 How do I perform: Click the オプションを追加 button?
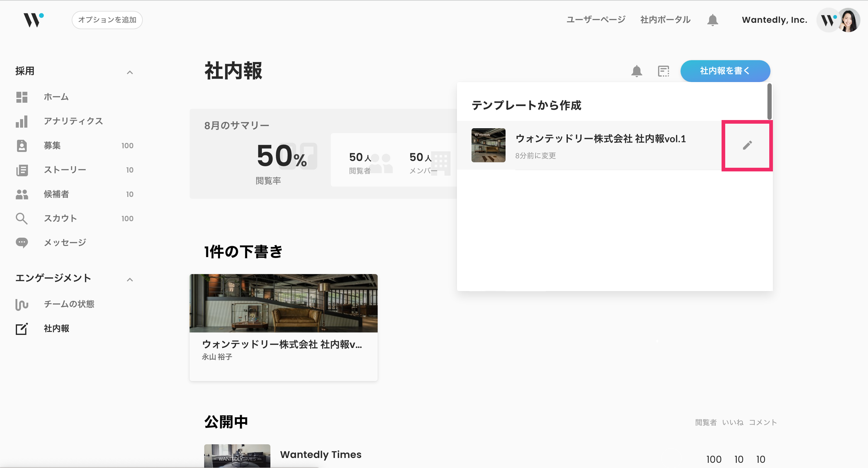(107, 20)
